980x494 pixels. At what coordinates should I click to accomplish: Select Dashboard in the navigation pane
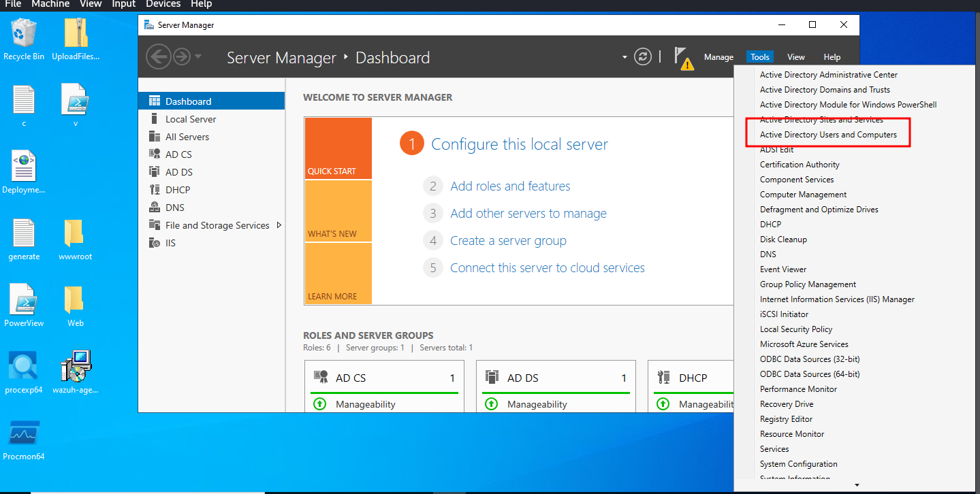211,101
